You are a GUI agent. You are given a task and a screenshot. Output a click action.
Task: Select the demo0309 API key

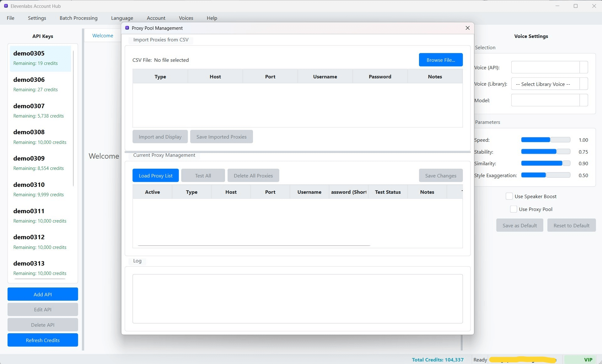[x=40, y=163]
